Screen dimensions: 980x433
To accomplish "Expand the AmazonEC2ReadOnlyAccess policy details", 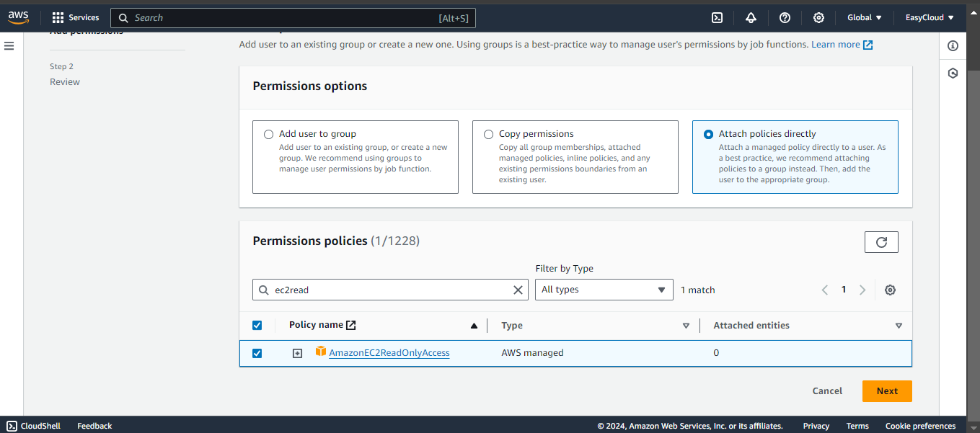I will click(297, 353).
